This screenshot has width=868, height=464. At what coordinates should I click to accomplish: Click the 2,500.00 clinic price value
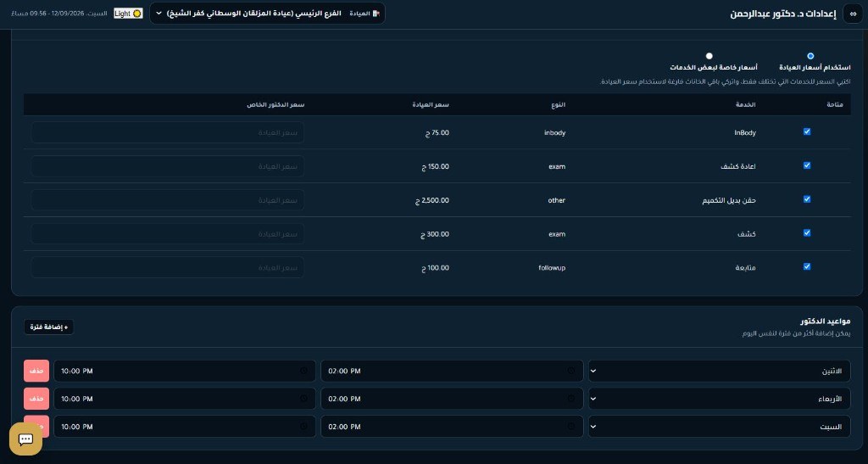[x=432, y=200]
